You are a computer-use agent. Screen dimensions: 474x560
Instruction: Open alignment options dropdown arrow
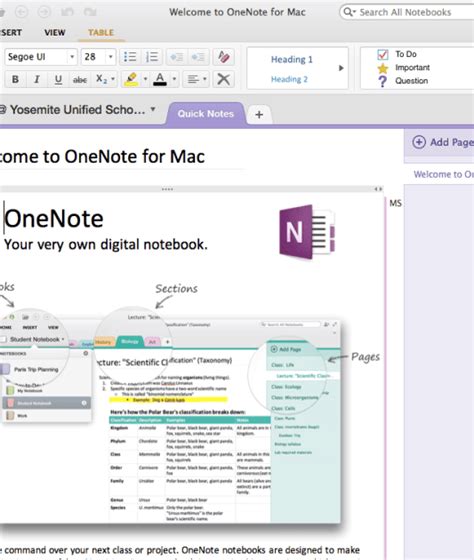click(x=205, y=79)
